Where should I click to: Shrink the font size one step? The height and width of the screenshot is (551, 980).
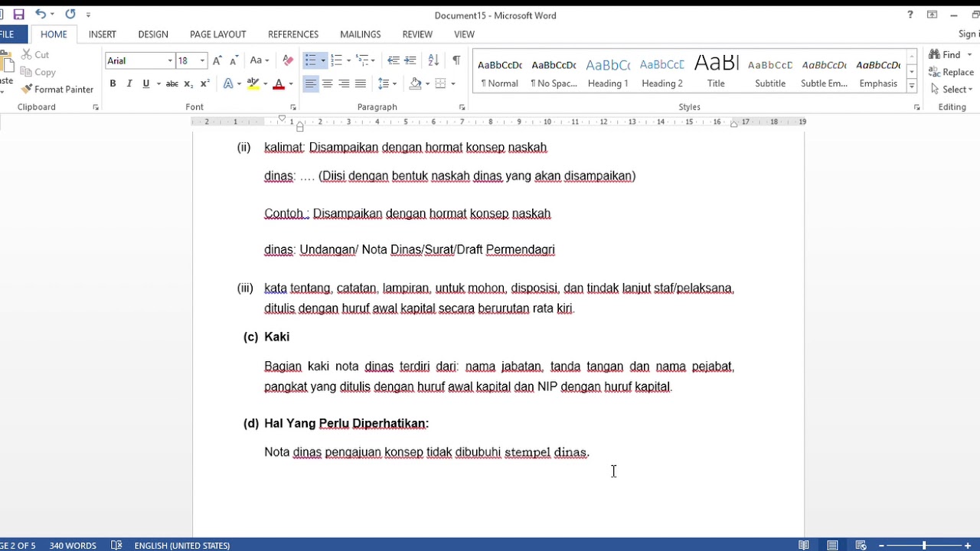tap(234, 60)
